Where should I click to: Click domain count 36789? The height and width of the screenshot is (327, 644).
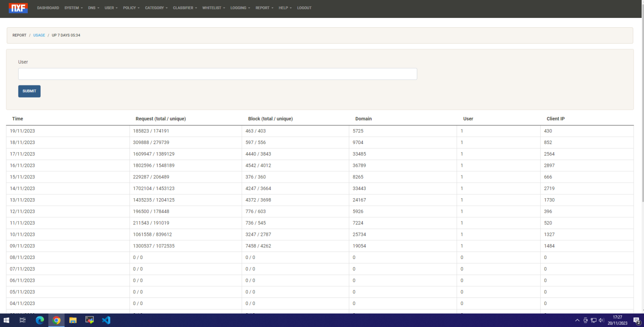(x=360, y=166)
